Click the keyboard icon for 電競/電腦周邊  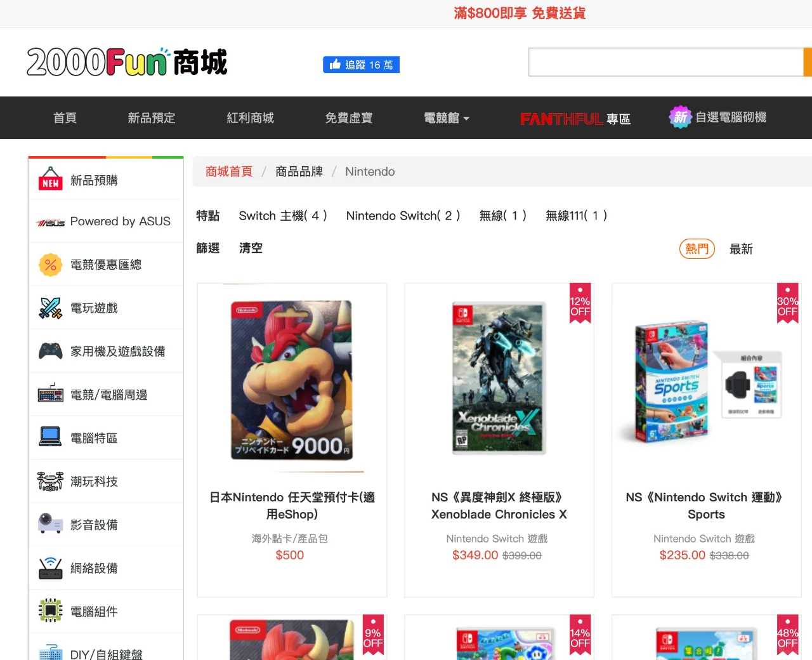(51, 393)
